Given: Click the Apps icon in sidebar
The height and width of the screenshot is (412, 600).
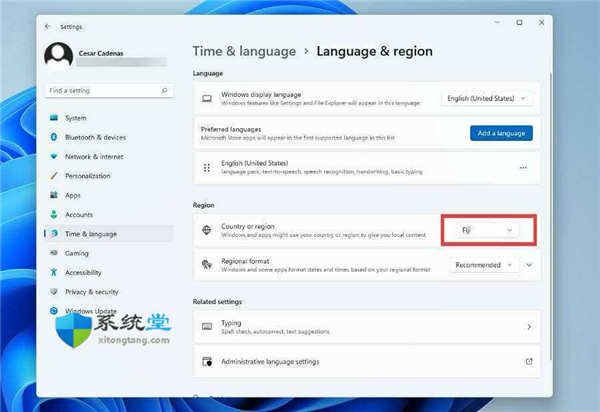Looking at the screenshot, I should [54, 195].
